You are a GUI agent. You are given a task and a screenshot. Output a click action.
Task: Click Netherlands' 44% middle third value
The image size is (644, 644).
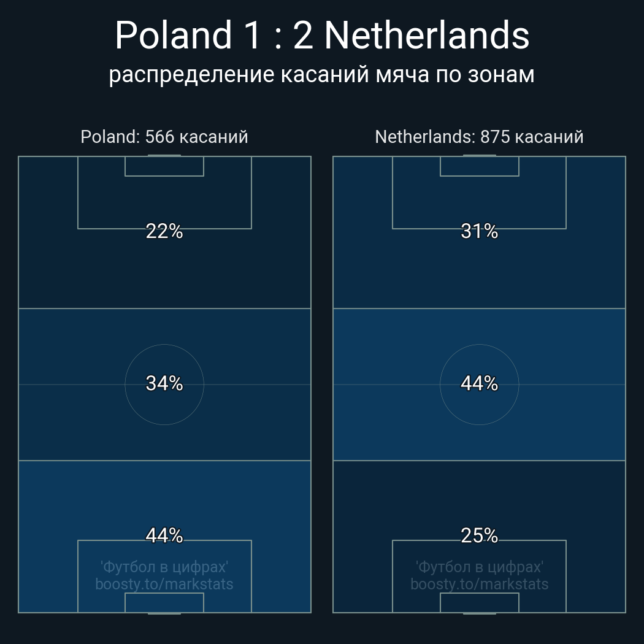[479, 383]
